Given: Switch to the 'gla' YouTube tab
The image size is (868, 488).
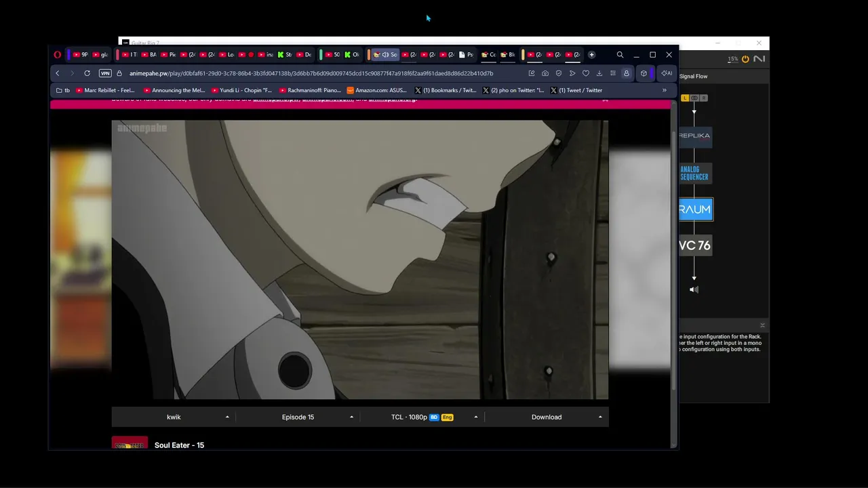Looking at the screenshot, I should pos(100,55).
